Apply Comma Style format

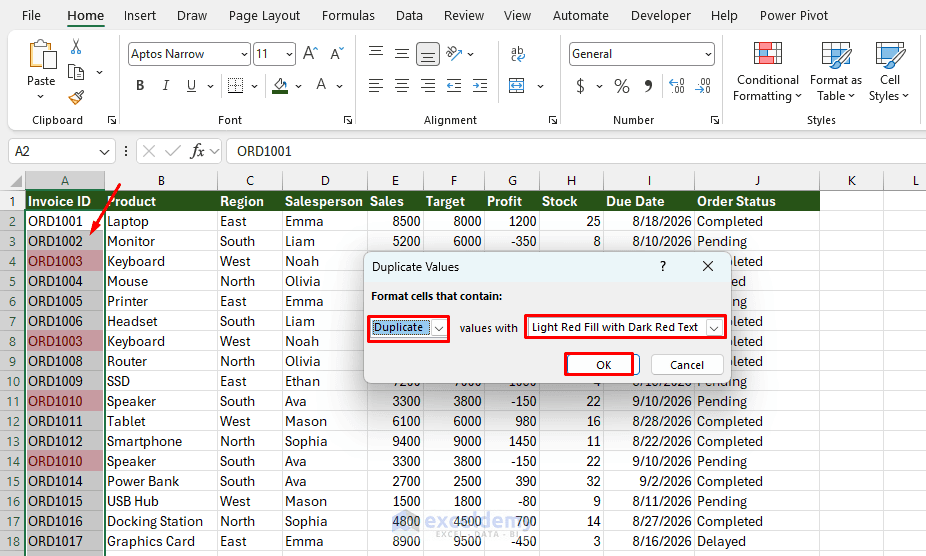[648, 86]
